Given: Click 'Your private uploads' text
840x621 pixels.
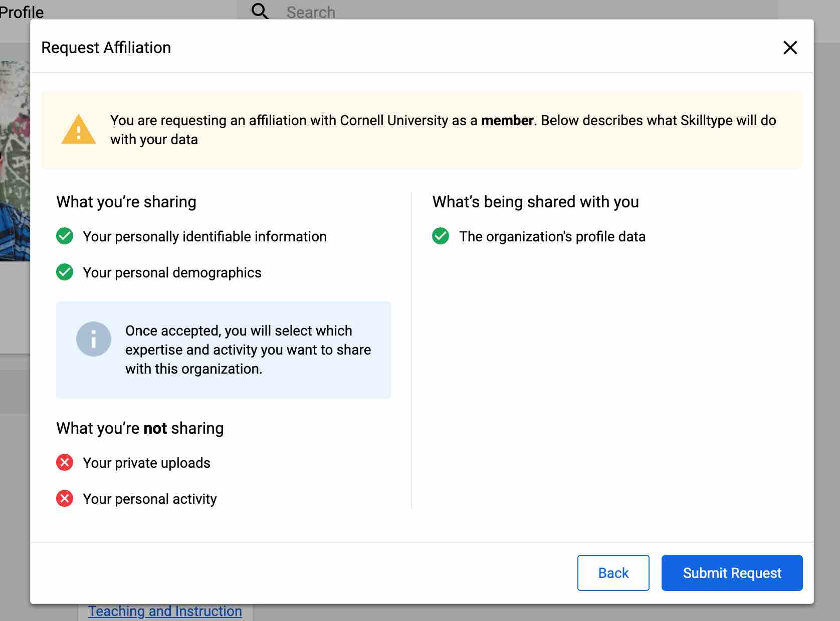Looking at the screenshot, I should (x=146, y=463).
